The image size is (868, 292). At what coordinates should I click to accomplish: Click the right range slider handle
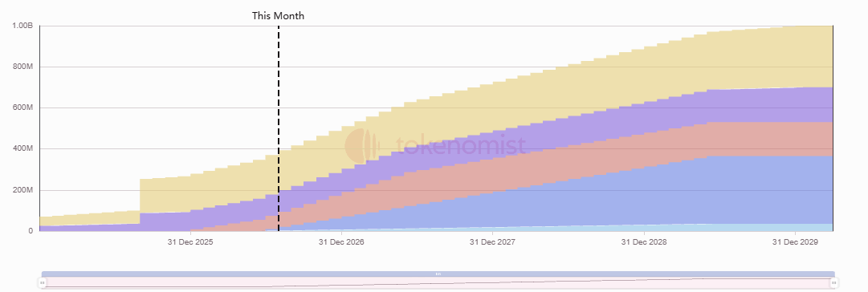(833, 282)
